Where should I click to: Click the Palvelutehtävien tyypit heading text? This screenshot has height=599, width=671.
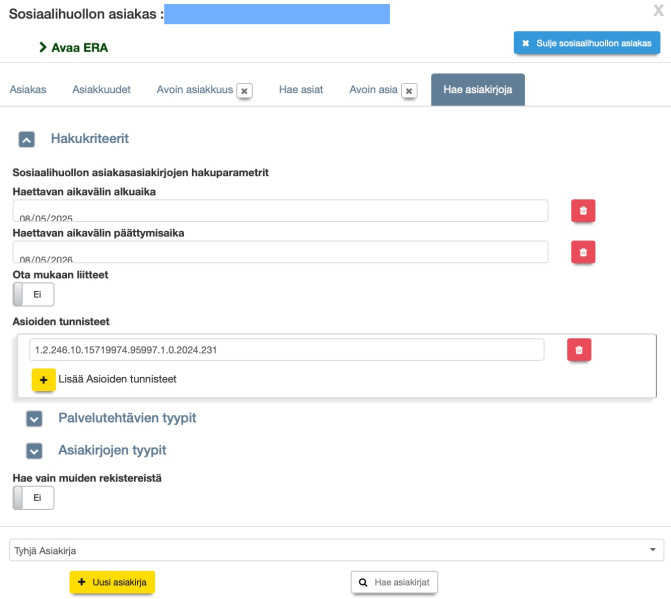tap(127, 418)
